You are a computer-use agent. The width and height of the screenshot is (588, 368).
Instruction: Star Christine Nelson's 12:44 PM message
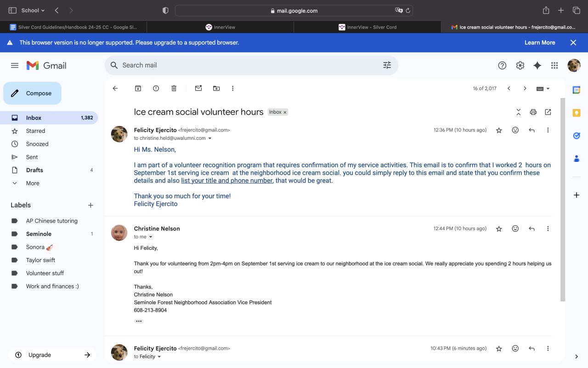point(499,229)
